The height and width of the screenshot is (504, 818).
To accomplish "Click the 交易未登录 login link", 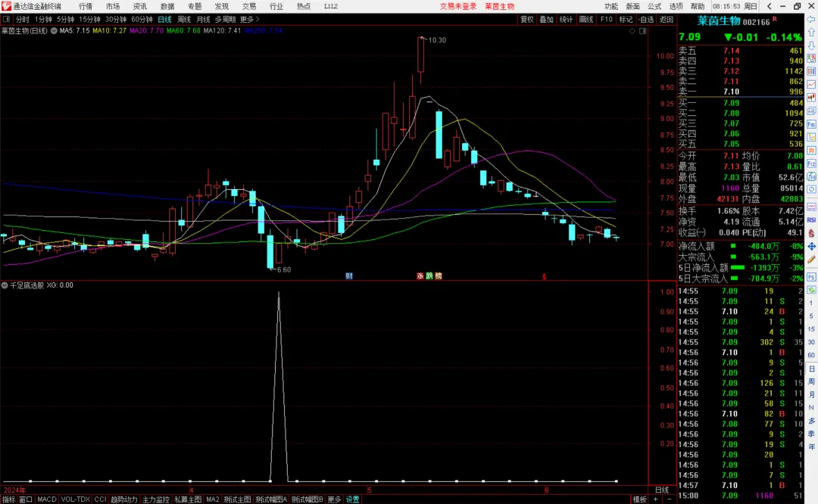I will 458,6.
